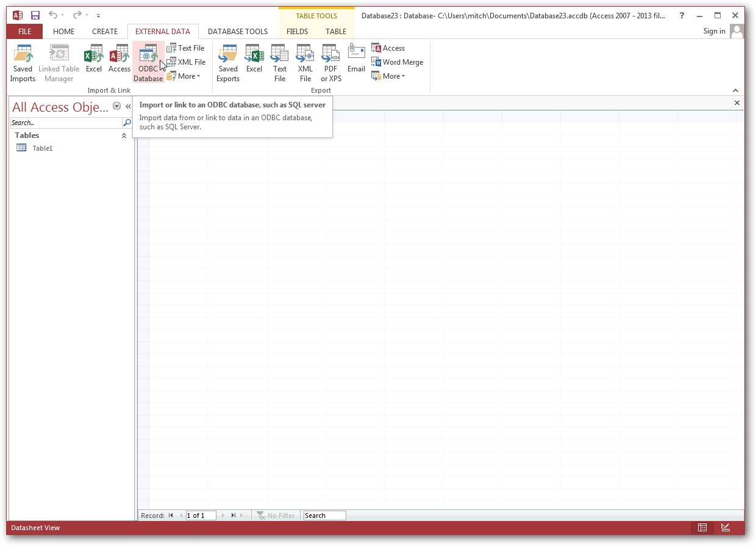
Task: Collapse the Tables group
Action: pos(124,135)
